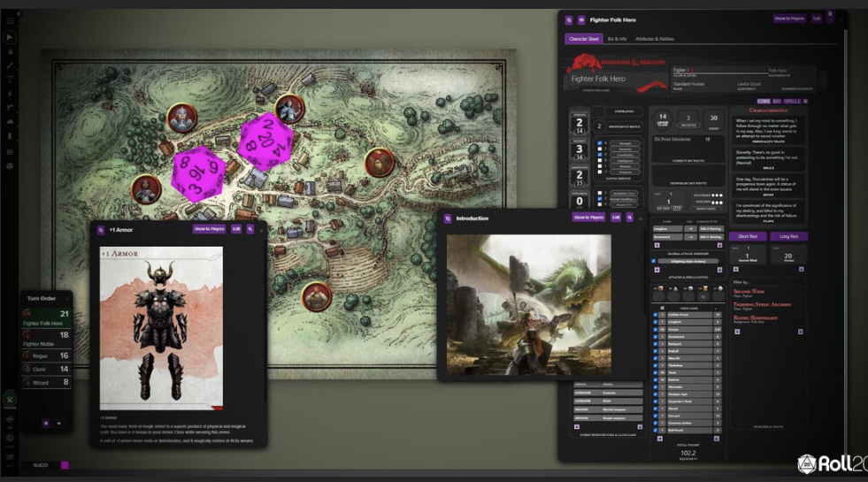Screen dimensions: 868x482
Task: Click the top-left character token on the map
Action: coord(181,118)
